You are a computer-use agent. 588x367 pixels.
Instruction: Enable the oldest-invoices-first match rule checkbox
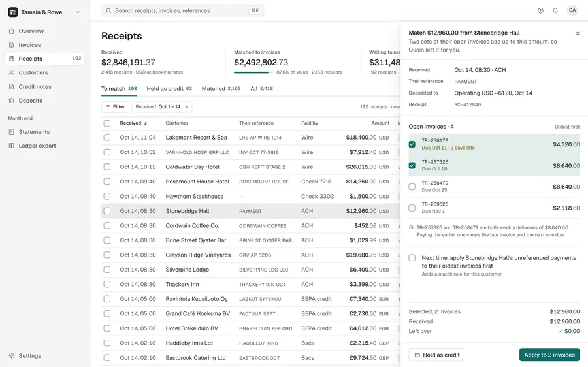412,258
